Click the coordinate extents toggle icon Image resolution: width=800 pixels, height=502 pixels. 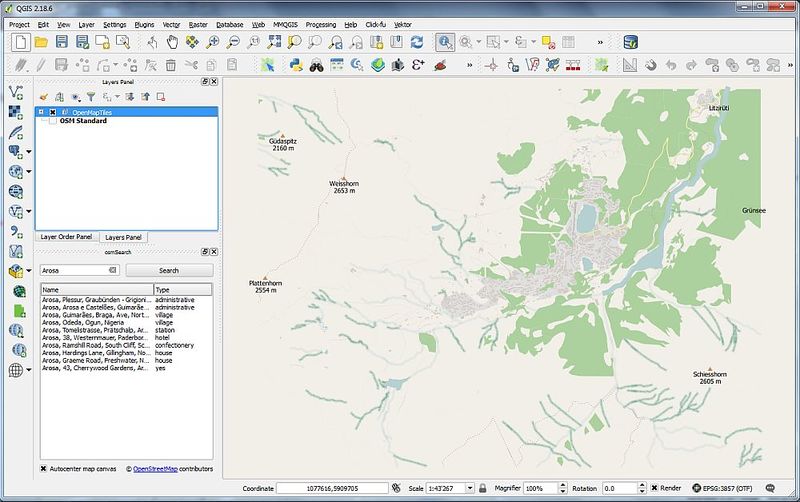click(396, 488)
